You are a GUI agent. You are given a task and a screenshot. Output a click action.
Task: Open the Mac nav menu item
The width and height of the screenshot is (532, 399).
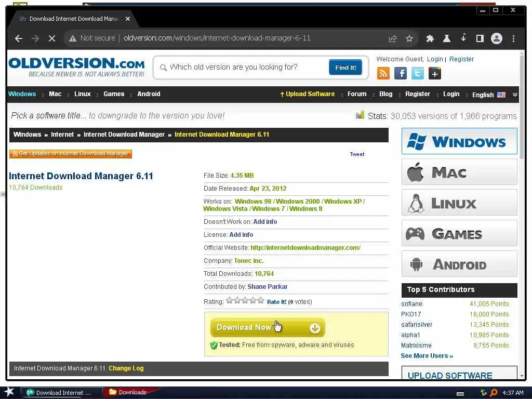point(55,94)
